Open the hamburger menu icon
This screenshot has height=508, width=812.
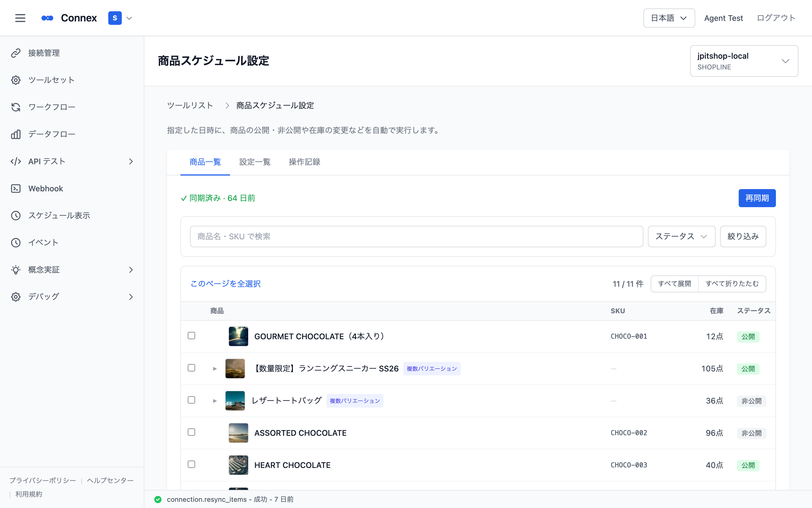pyautogui.click(x=20, y=18)
